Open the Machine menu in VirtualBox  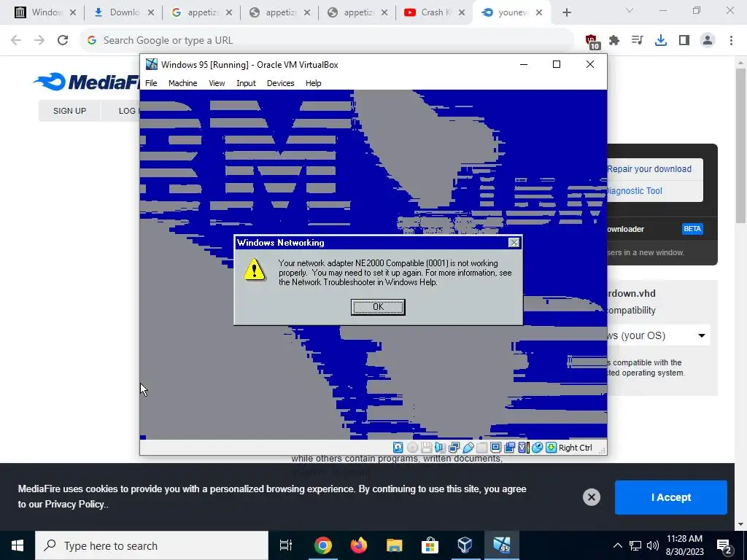[182, 83]
